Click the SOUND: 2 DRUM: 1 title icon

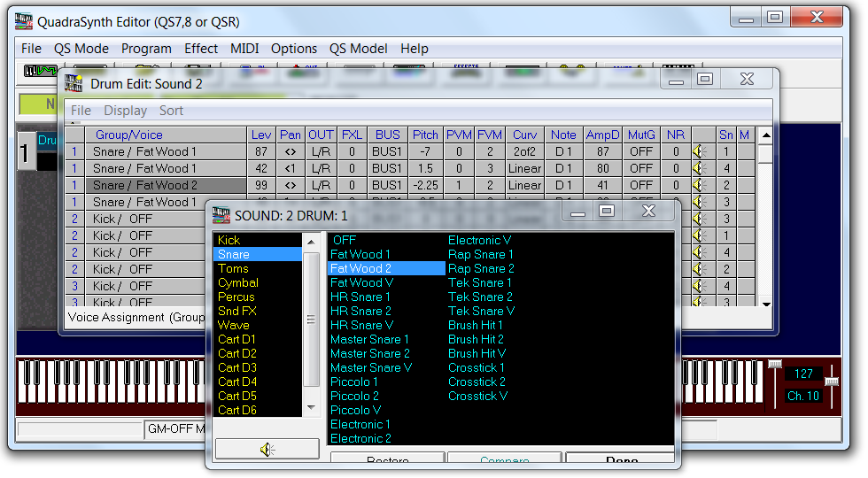pyautogui.click(x=221, y=215)
